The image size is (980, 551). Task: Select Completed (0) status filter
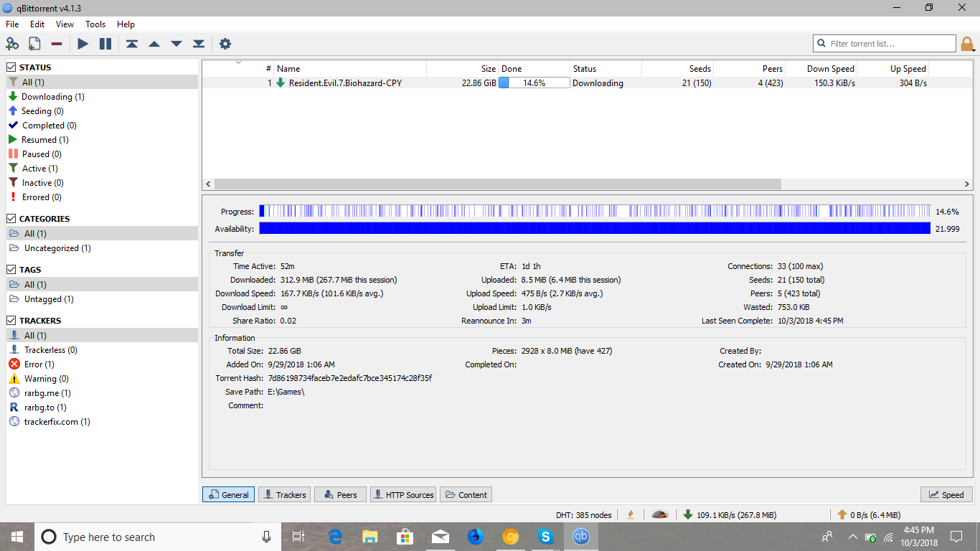[102, 126]
